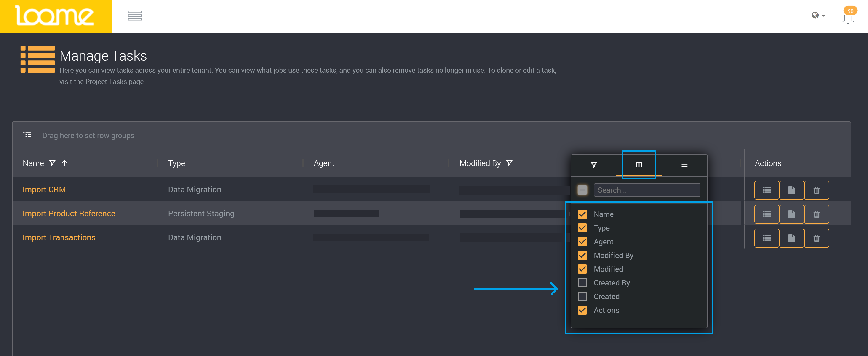868x356 pixels.
Task: Toggle the select-all columns checkbox
Action: (582, 190)
